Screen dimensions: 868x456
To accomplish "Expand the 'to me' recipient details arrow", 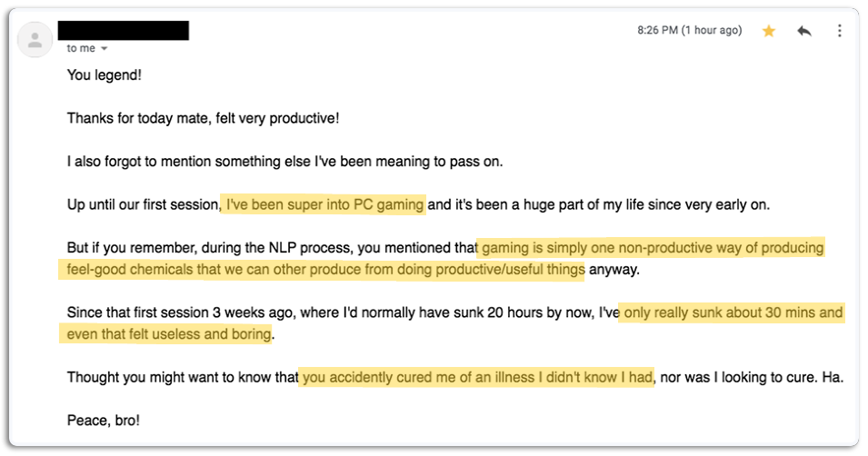I will click(x=105, y=48).
